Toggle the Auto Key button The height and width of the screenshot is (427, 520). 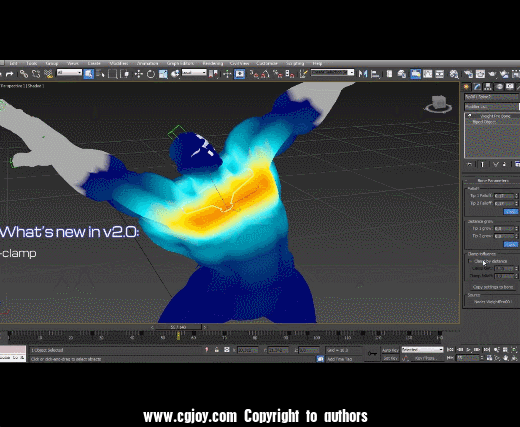[390, 350]
